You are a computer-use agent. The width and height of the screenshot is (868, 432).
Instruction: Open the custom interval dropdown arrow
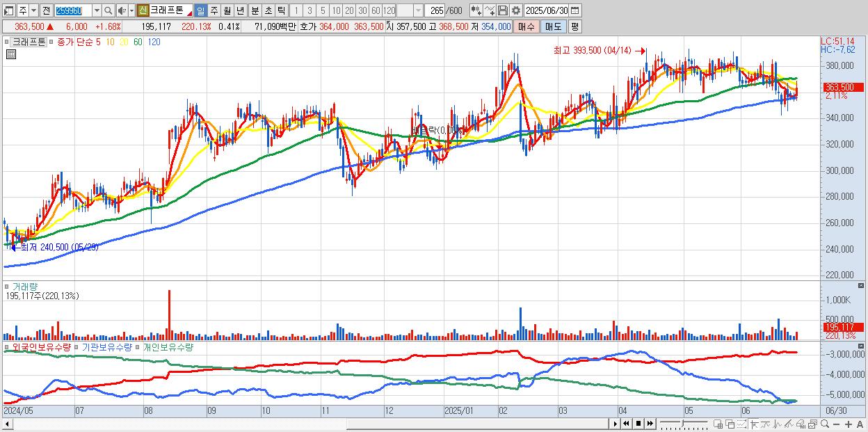tap(418, 10)
